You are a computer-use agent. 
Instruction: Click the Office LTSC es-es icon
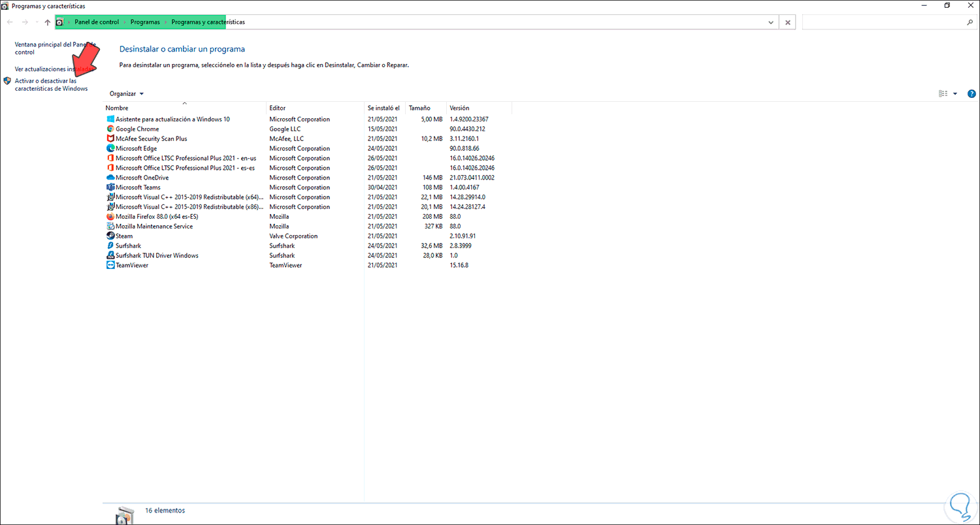click(x=110, y=168)
